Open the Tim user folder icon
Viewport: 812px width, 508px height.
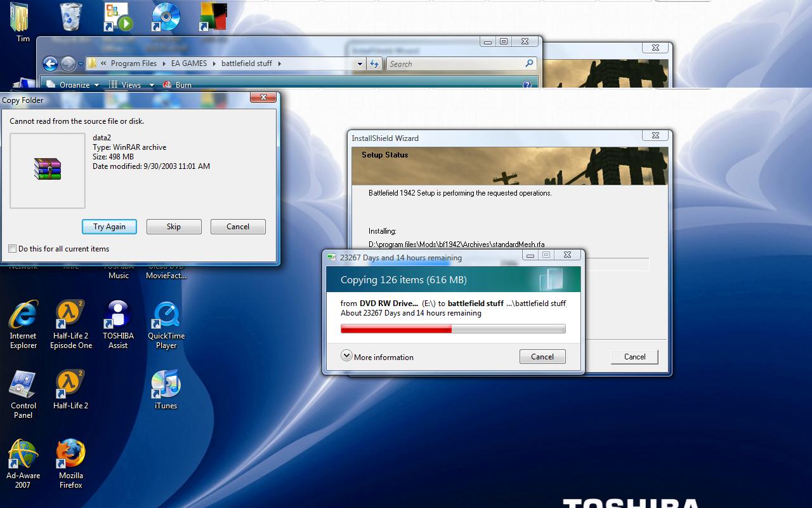pos(20,17)
